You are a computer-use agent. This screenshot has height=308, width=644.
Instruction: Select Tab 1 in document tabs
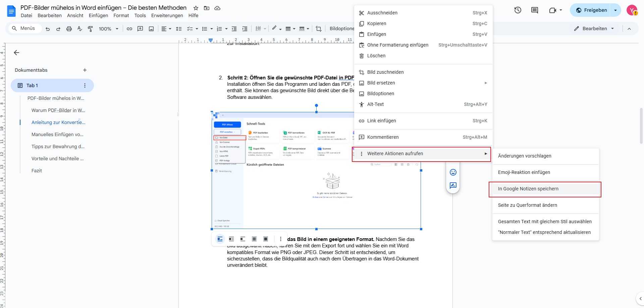[52, 85]
